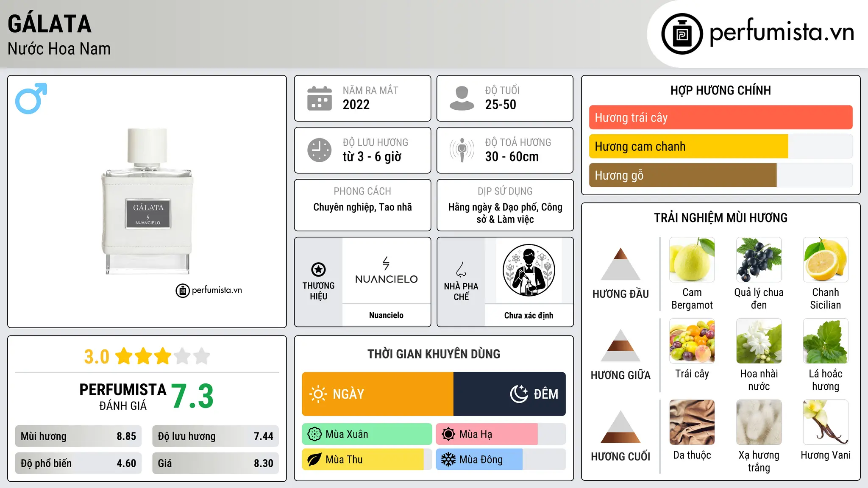The image size is (868, 488).
Task: Click the 3.0 star rating number
Action: point(97,357)
